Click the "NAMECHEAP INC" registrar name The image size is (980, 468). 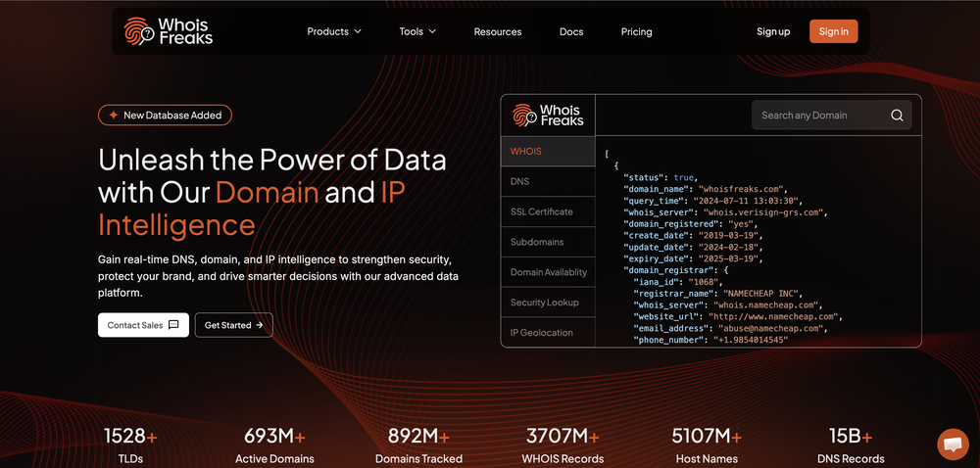761,294
